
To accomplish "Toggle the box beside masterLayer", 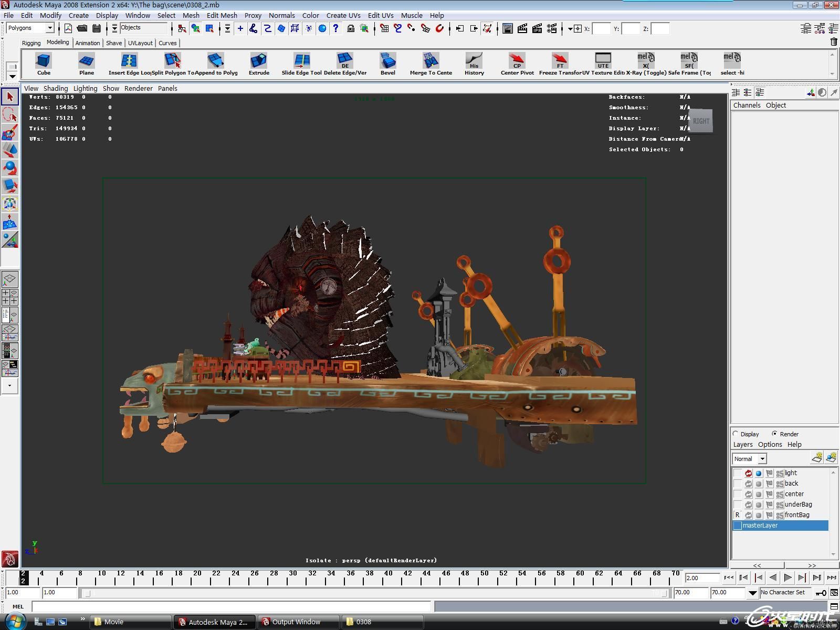I will click(738, 526).
